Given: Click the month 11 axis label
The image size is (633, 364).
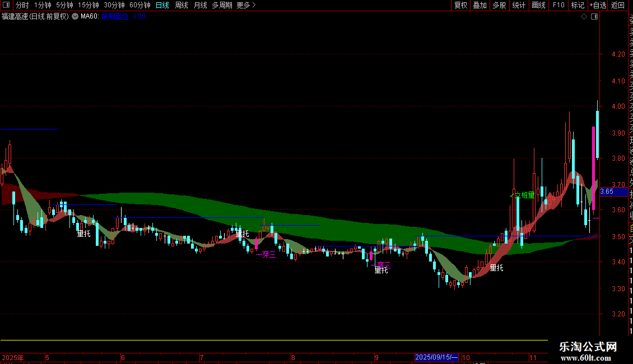Looking at the screenshot, I should [533, 357].
